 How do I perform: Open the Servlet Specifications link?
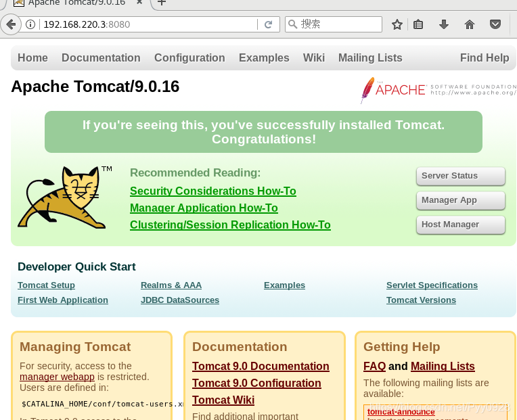(x=432, y=285)
